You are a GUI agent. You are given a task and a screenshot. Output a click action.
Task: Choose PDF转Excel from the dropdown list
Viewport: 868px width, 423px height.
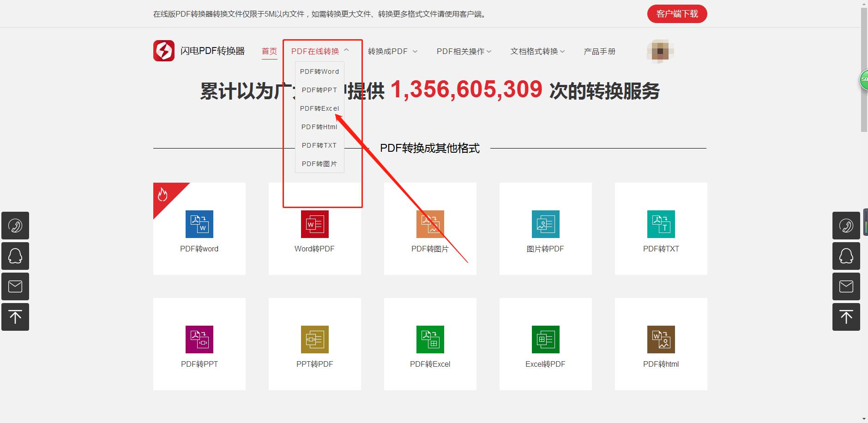pyautogui.click(x=319, y=108)
